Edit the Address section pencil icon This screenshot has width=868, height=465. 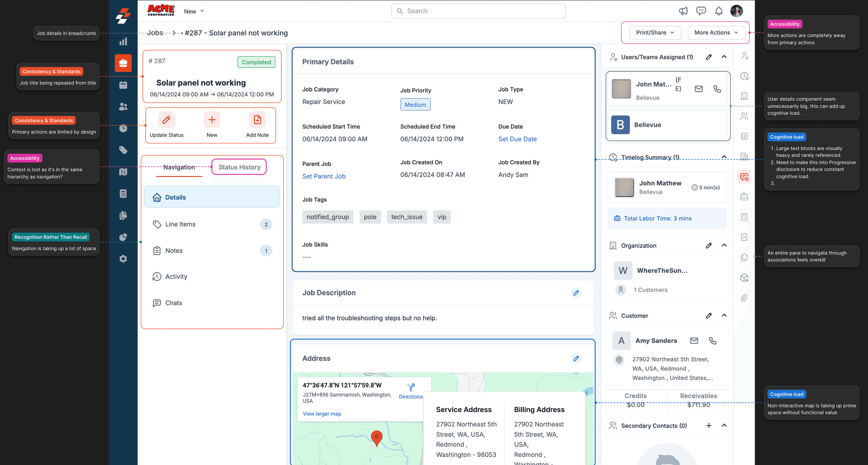point(576,358)
